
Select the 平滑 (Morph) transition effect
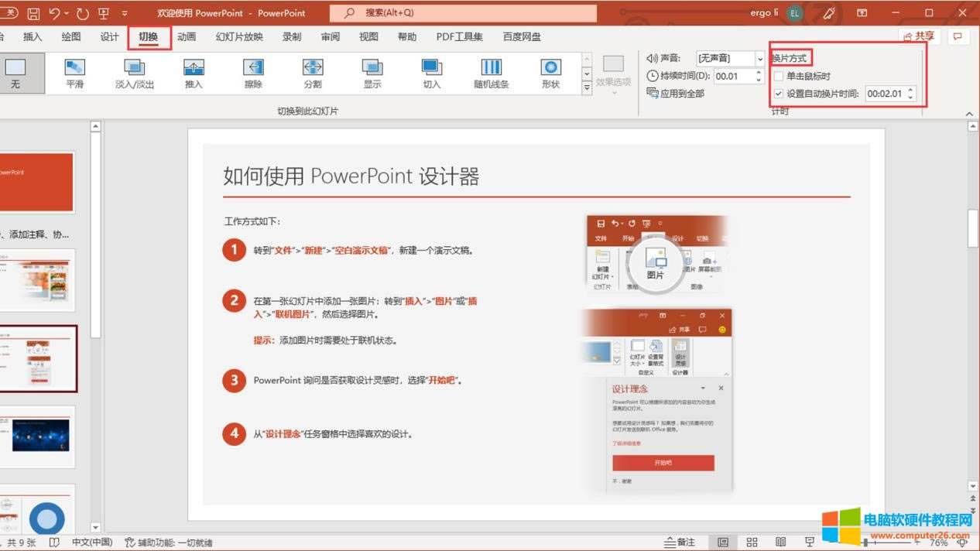[x=74, y=74]
